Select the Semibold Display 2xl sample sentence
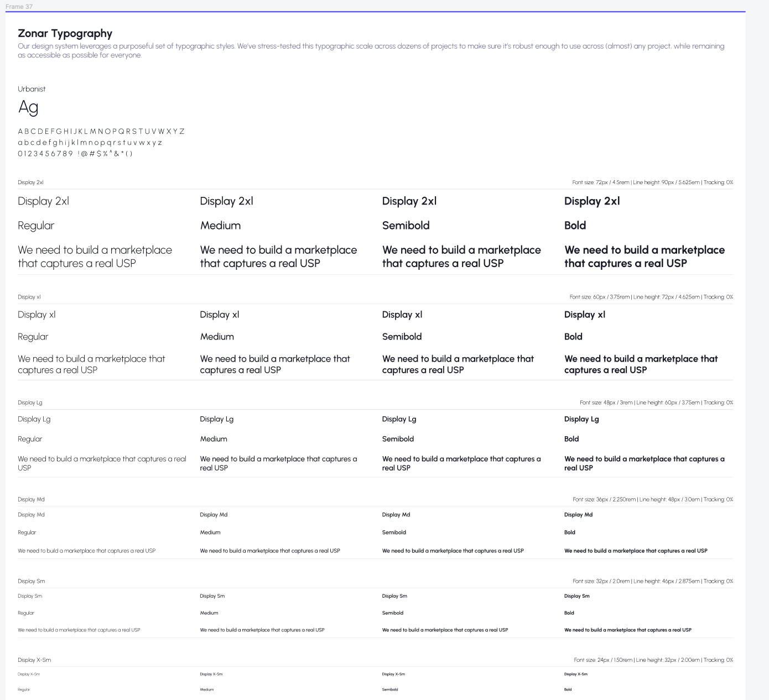769x700 pixels. [x=461, y=257]
